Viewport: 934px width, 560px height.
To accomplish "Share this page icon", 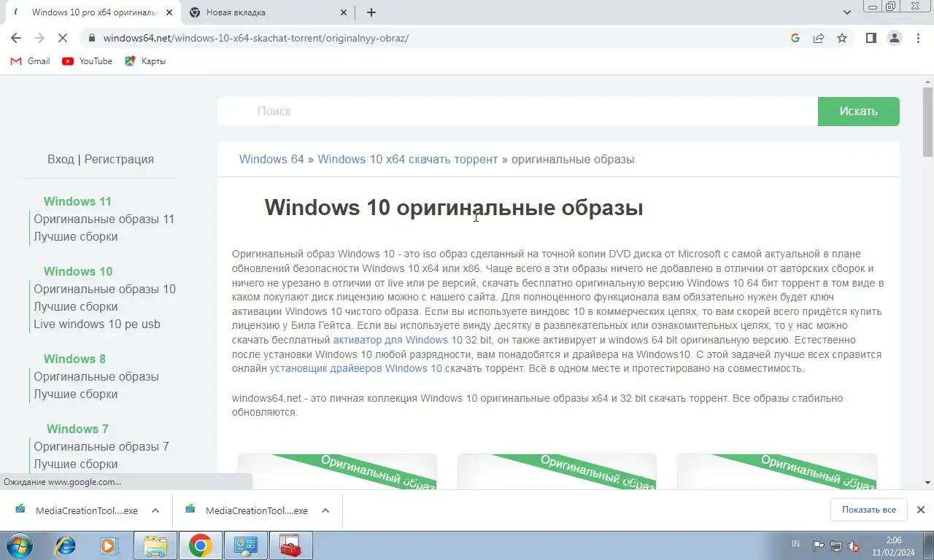I will pos(819,38).
